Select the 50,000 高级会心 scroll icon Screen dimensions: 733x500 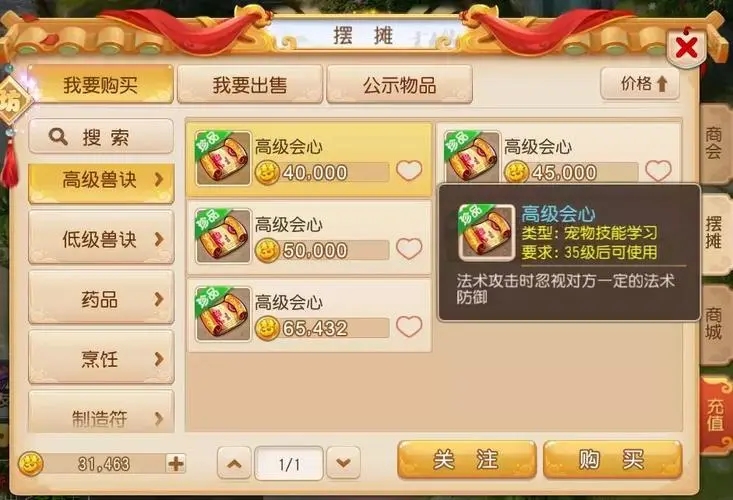click(223, 236)
